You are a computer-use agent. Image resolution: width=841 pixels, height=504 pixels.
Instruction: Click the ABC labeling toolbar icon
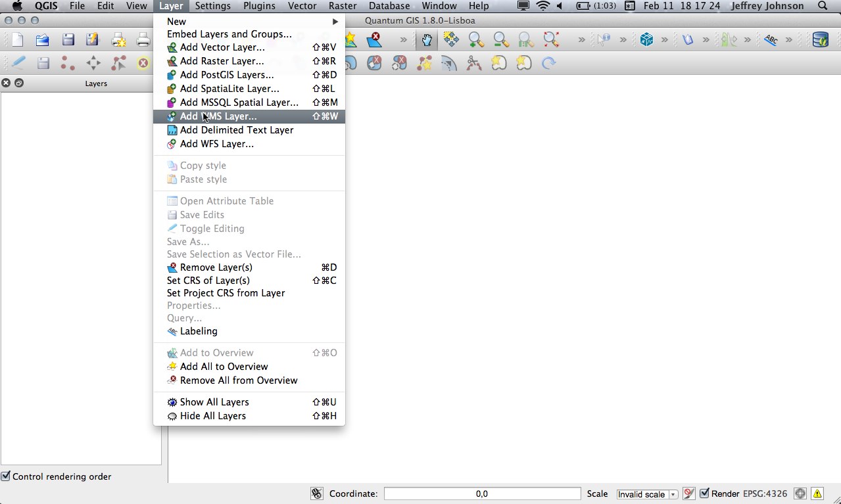coord(771,40)
